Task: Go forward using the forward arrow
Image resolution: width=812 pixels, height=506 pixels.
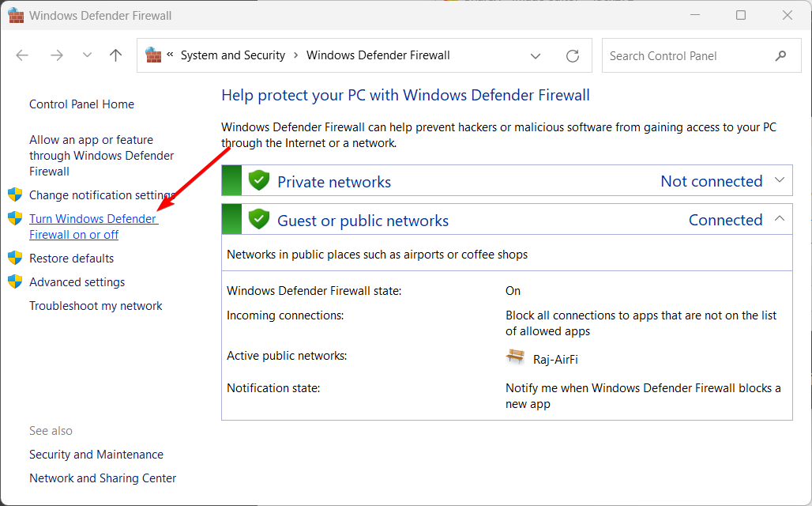Action: click(56, 55)
